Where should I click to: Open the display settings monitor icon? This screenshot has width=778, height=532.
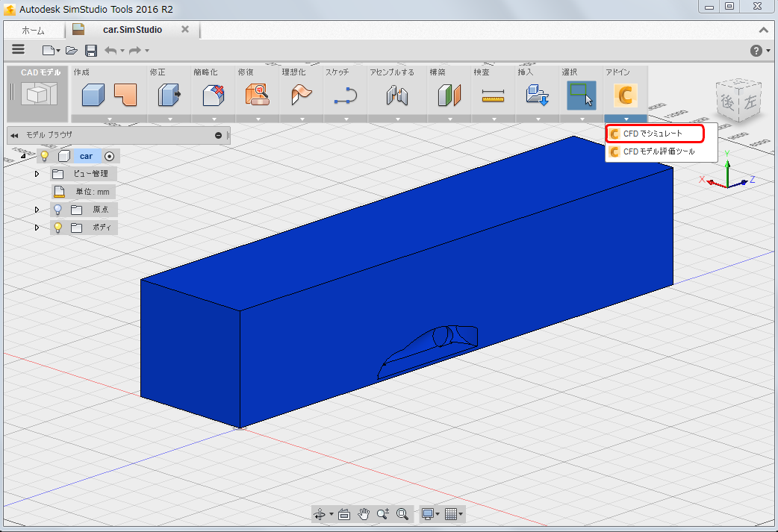427,514
